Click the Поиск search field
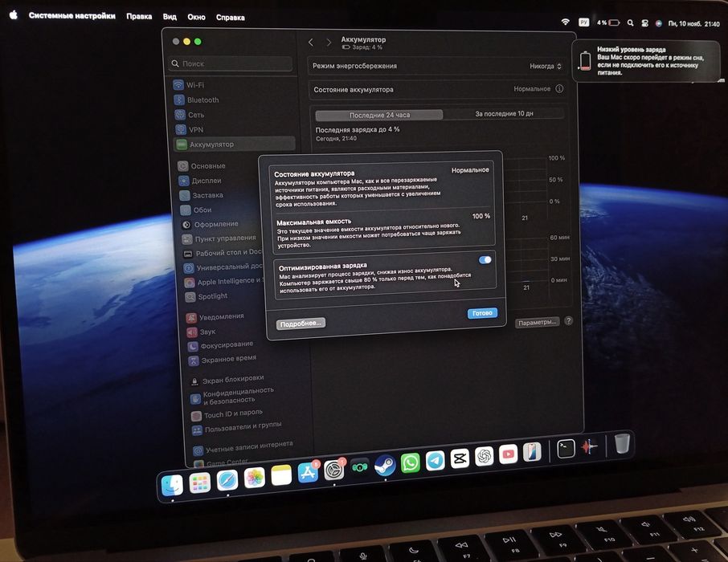 pos(231,63)
